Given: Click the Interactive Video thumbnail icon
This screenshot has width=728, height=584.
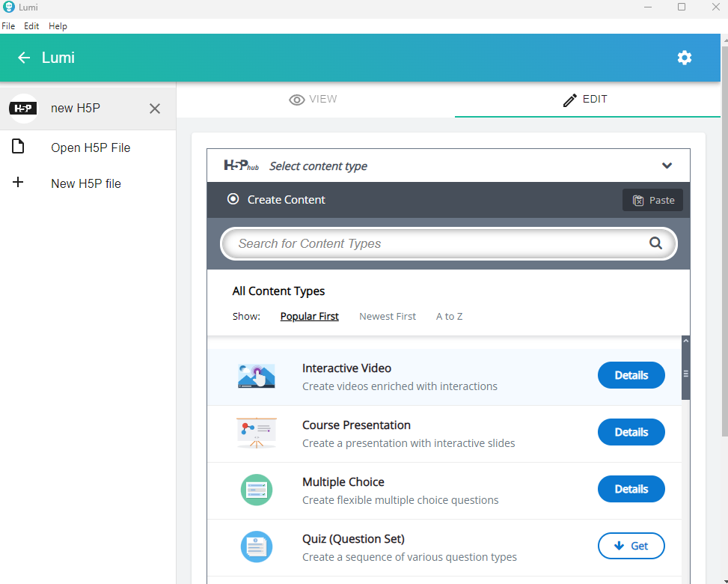Looking at the screenshot, I should 256,376.
